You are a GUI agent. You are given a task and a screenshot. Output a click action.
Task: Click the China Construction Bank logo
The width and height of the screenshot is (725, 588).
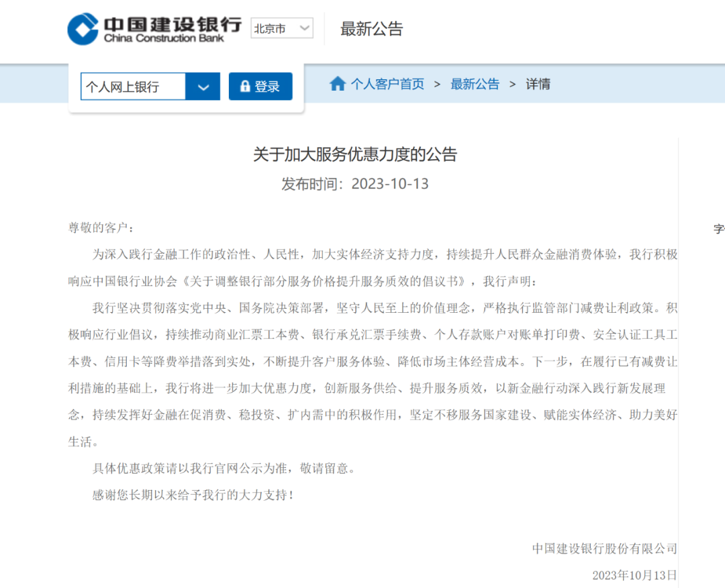(x=154, y=29)
